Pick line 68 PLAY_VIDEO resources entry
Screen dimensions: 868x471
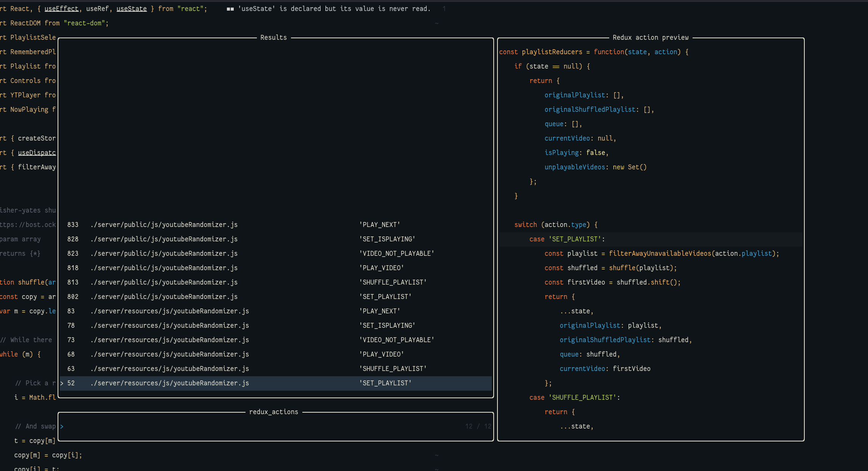[x=169, y=354]
